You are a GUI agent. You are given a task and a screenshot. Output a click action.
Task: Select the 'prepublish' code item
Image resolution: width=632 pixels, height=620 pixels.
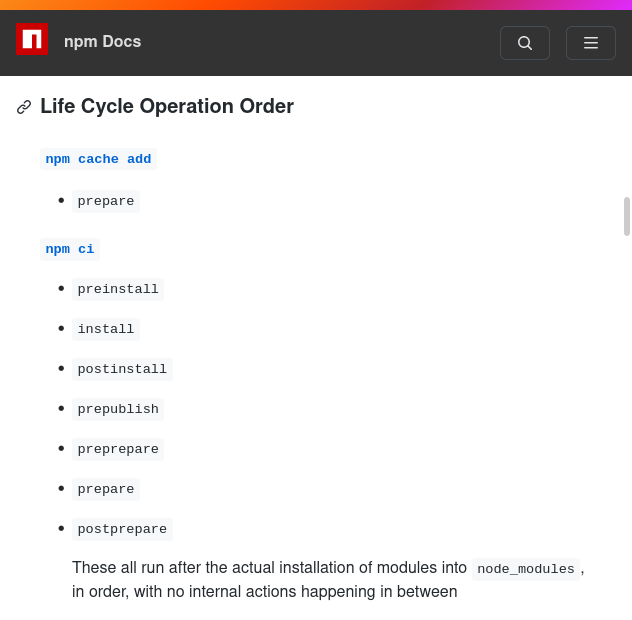[x=118, y=409]
